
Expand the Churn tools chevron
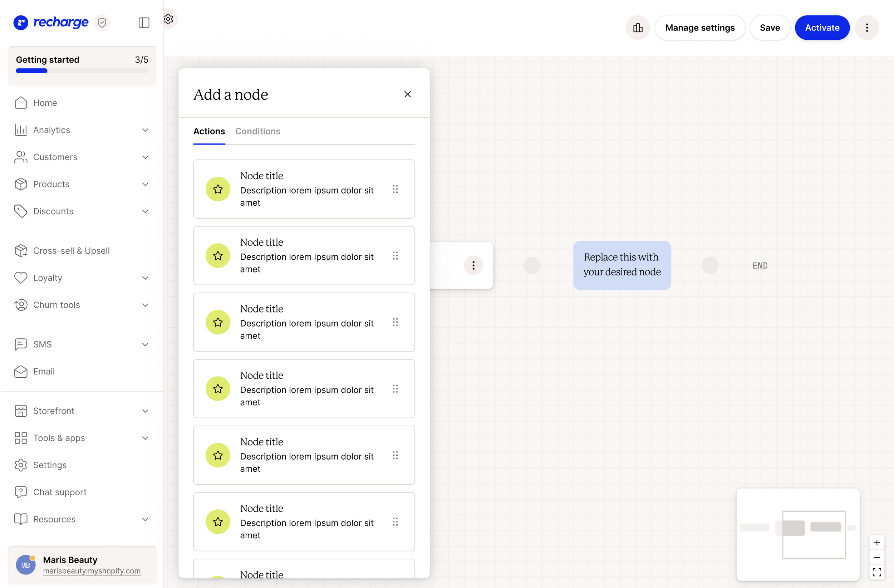145,305
